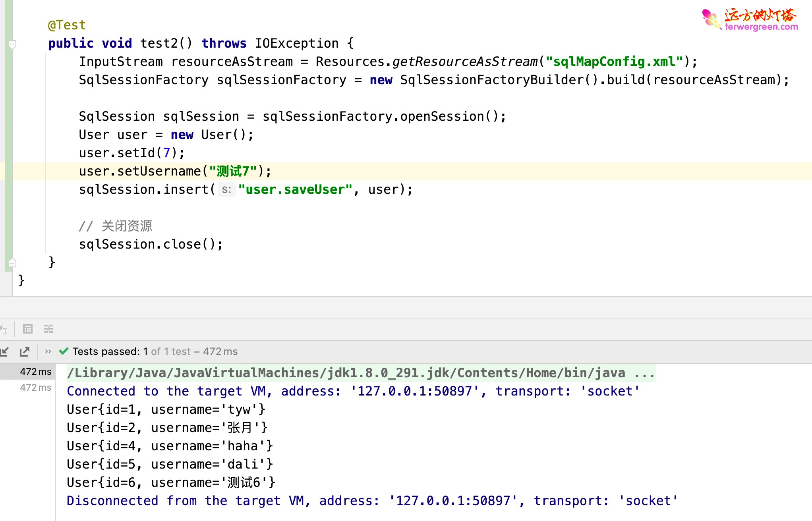Click the sqlSession.close() line
Screen dimensions: 812x521
click(x=151, y=244)
